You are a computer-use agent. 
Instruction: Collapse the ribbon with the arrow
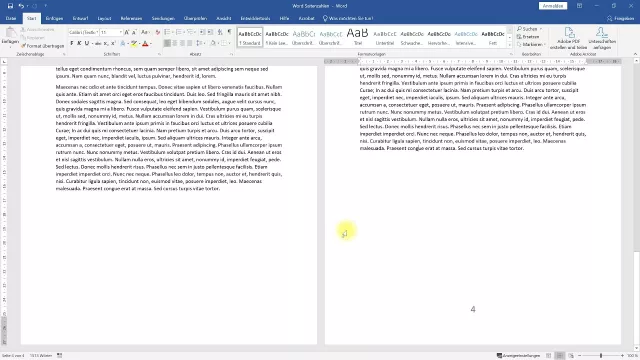(x=635, y=54)
